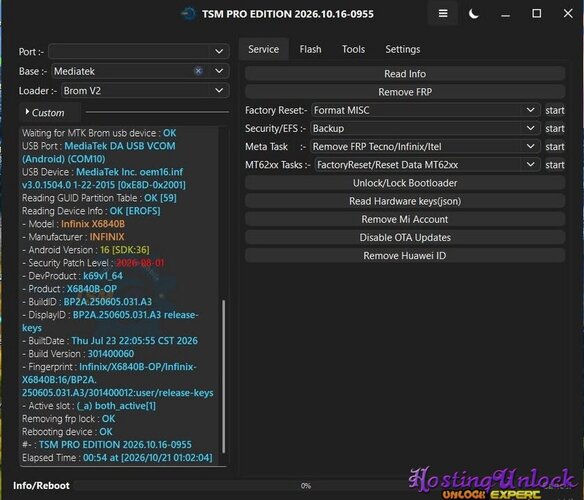Maximize the TSM Pro window
The height and width of the screenshot is (500, 584).
[537, 14]
